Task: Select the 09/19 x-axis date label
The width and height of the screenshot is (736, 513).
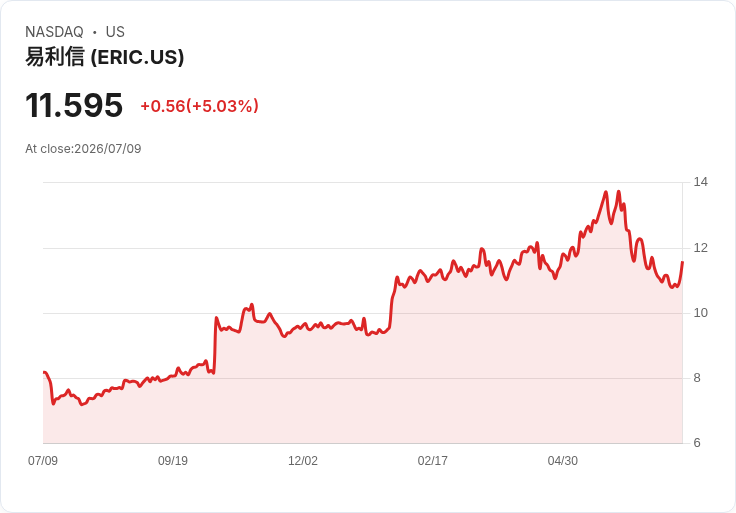Action: pos(173,460)
